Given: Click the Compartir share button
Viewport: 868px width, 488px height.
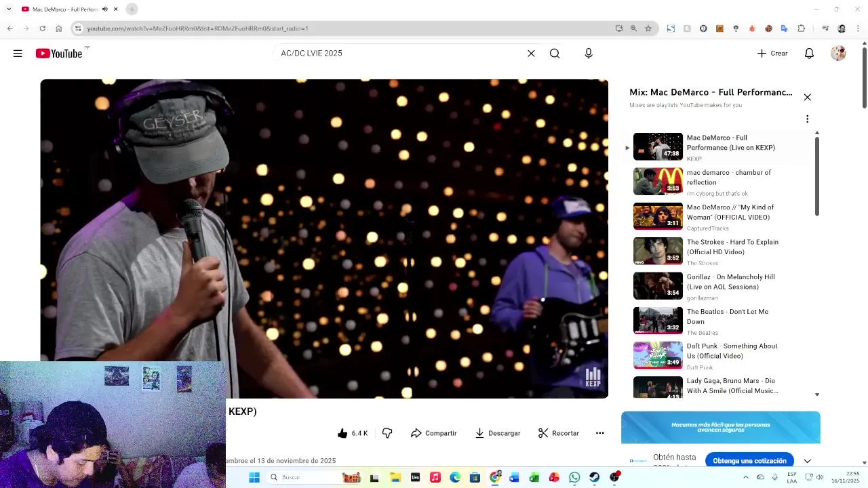Looking at the screenshot, I should tap(433, 433).
